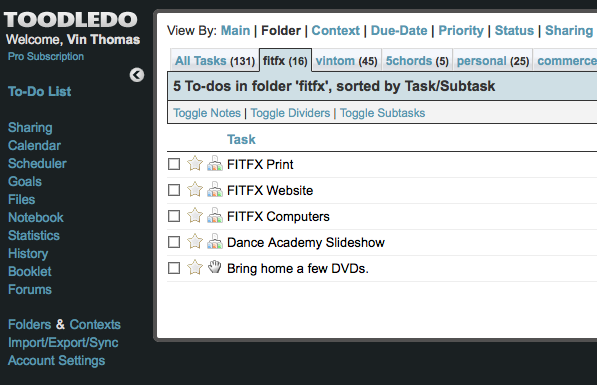597x385 pixels.
Task: View tasks by Due-Date
Action: (399, 30)
